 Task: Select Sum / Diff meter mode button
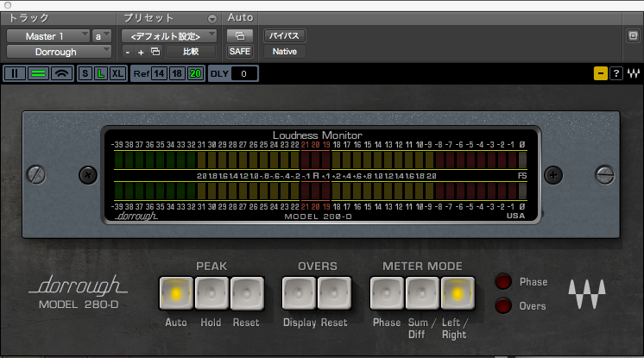(x=422, y=293)
